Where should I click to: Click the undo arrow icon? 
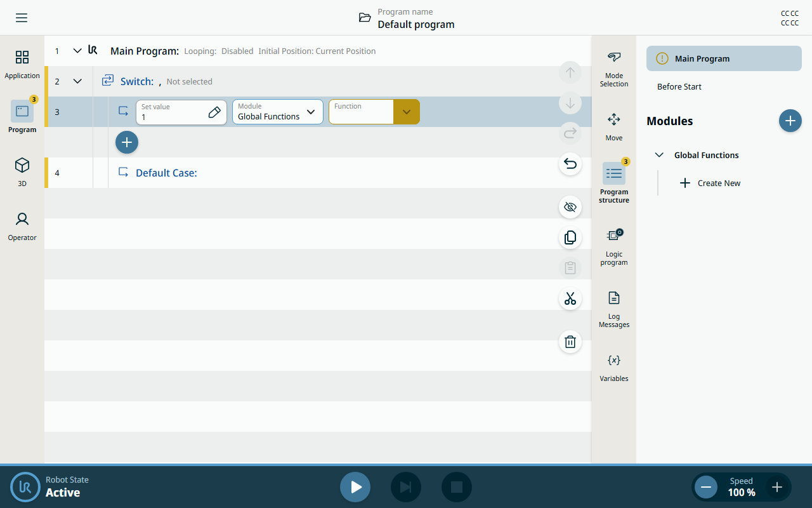pos(570,164)
